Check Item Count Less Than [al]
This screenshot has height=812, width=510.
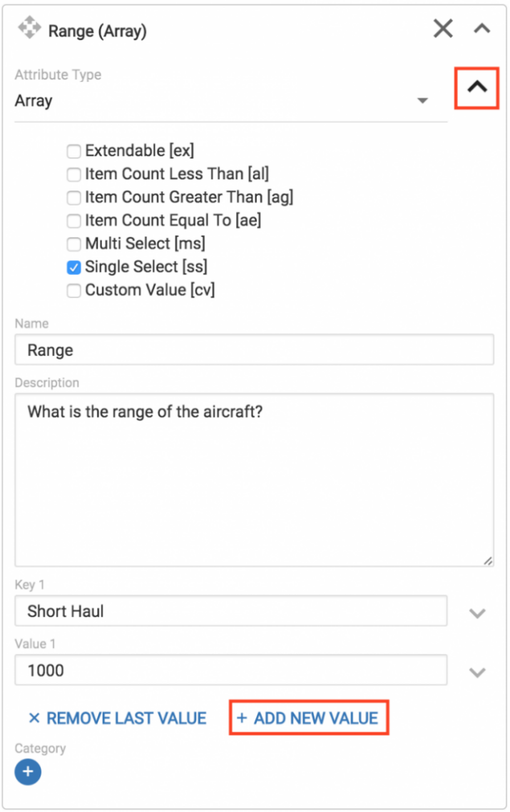tap(74, 174)
